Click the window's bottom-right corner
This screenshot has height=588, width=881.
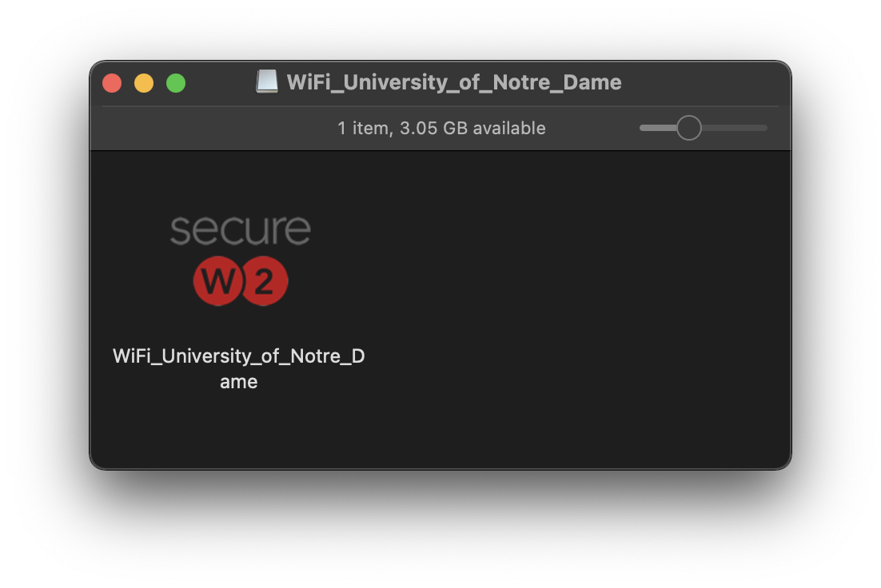[x=787, y=466]
